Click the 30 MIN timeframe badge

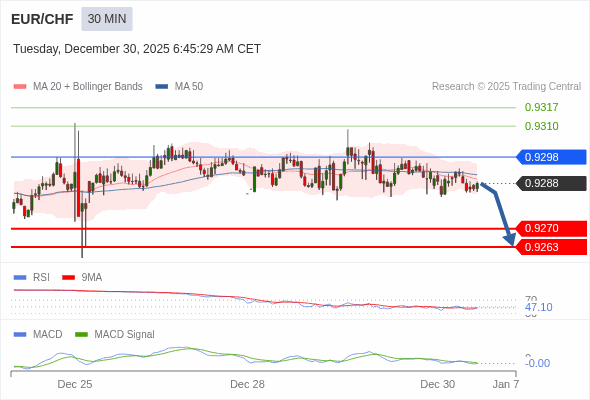(107, 19)
